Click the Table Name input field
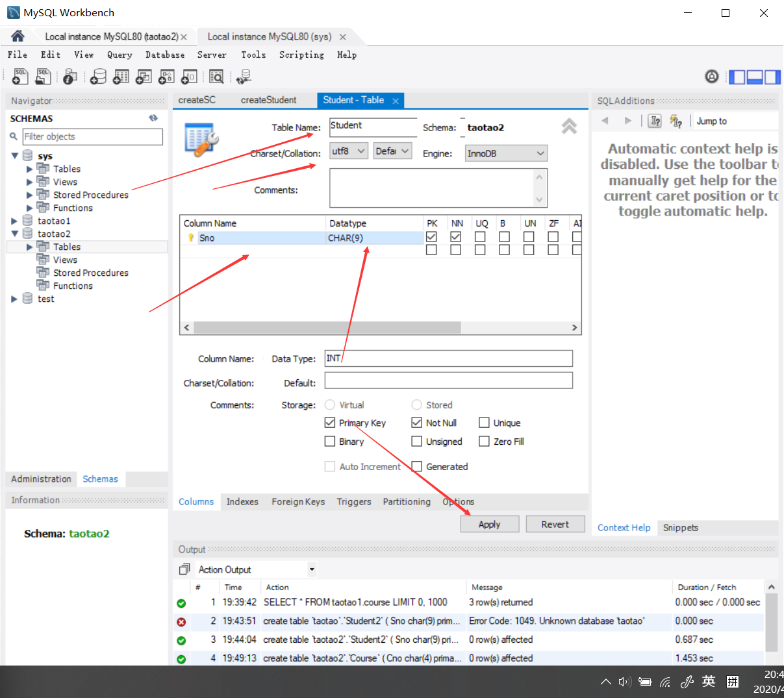 (373, 127)
